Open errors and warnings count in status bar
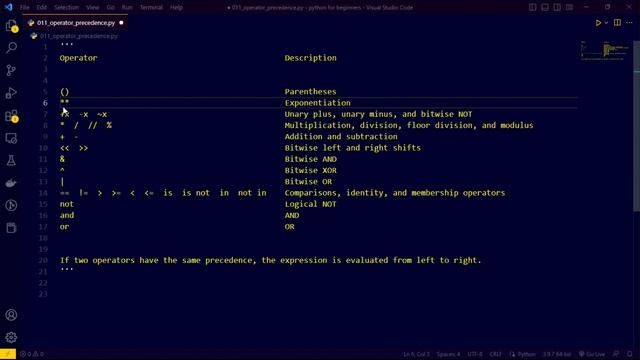Screen dimensions: 640x360 32,354
